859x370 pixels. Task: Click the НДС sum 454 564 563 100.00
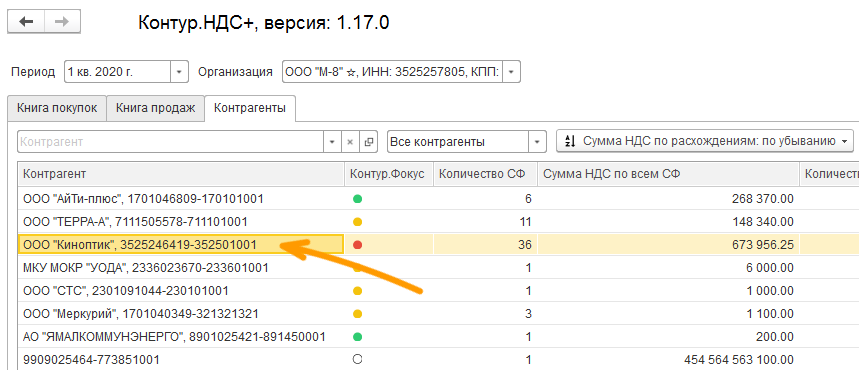click(x=739, y=360)
